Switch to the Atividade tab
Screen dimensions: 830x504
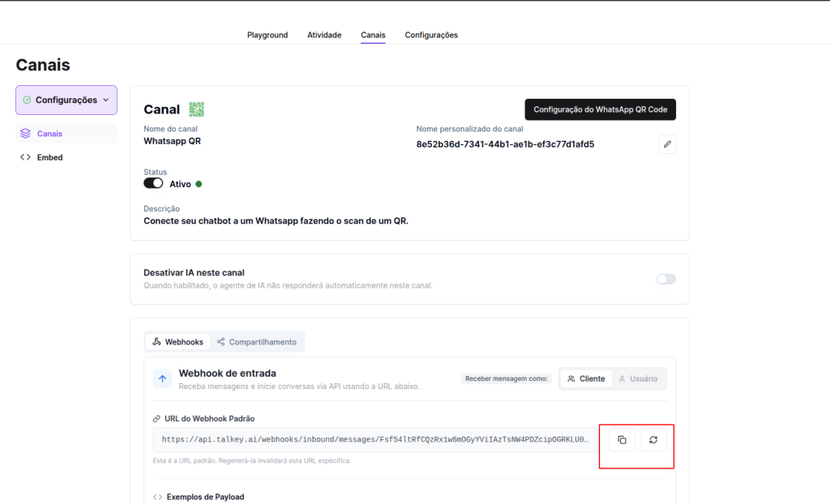324,35
